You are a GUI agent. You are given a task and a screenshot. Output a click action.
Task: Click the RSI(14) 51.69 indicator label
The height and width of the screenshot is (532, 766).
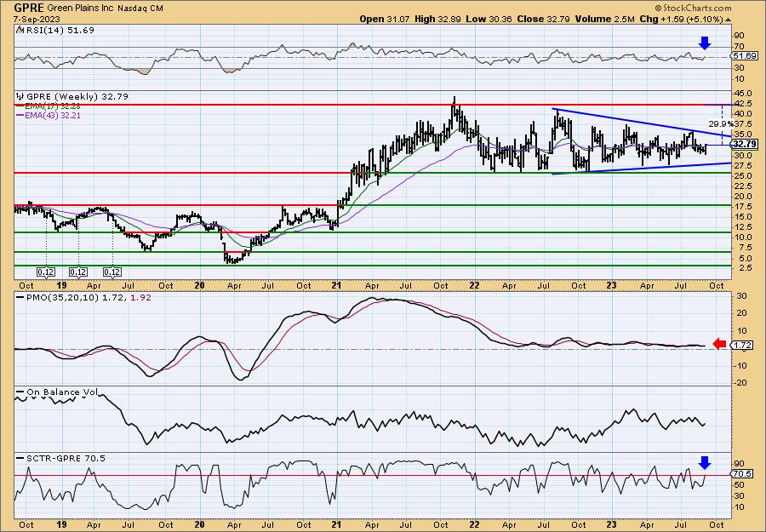coord(59,30)
